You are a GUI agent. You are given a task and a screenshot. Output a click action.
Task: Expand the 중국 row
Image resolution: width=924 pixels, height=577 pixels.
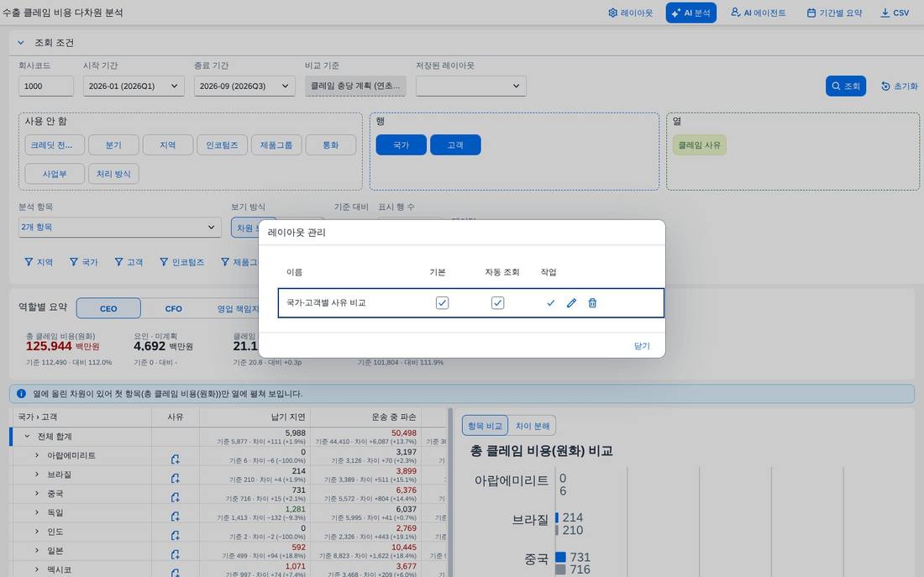[36, 493]
